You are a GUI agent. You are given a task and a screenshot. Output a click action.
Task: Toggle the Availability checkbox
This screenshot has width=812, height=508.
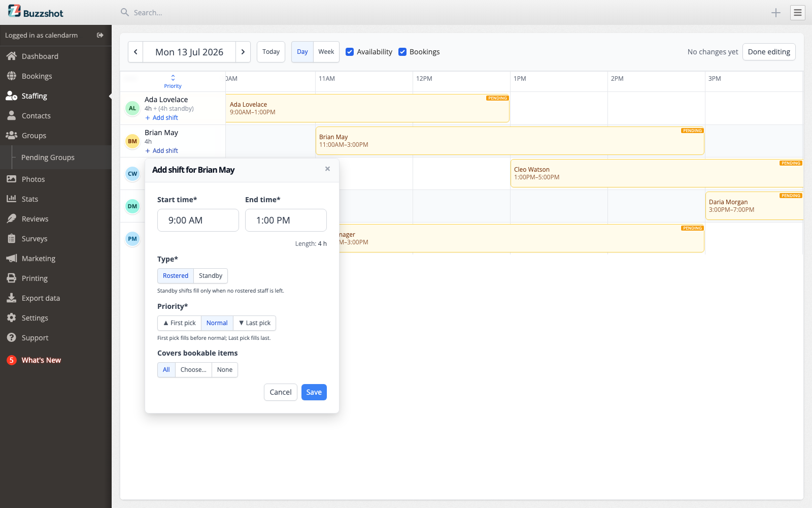350,52
